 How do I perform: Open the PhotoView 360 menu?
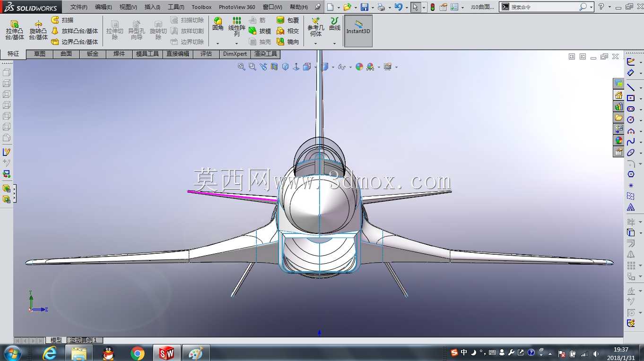237,7
